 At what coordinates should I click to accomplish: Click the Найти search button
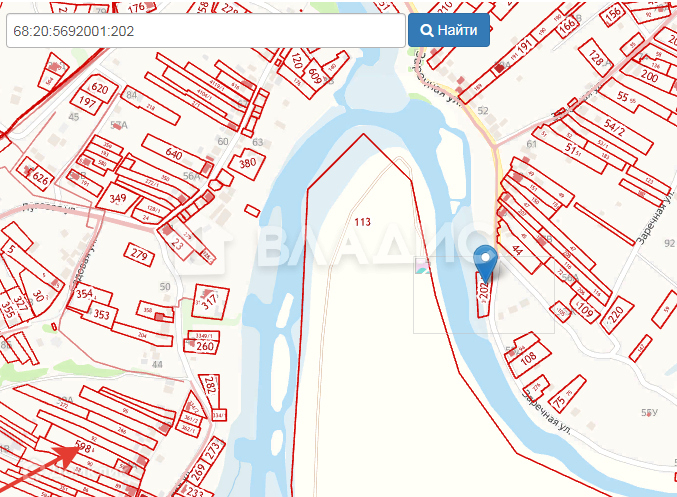click(x=449, y=30)
